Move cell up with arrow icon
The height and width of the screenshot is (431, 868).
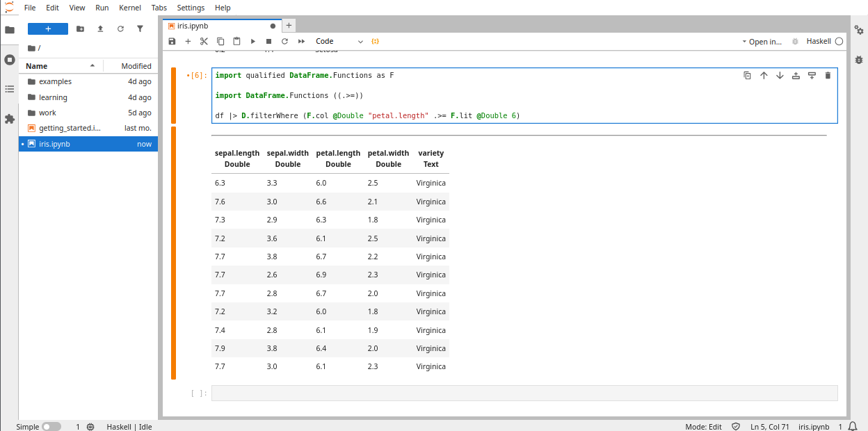764,76
